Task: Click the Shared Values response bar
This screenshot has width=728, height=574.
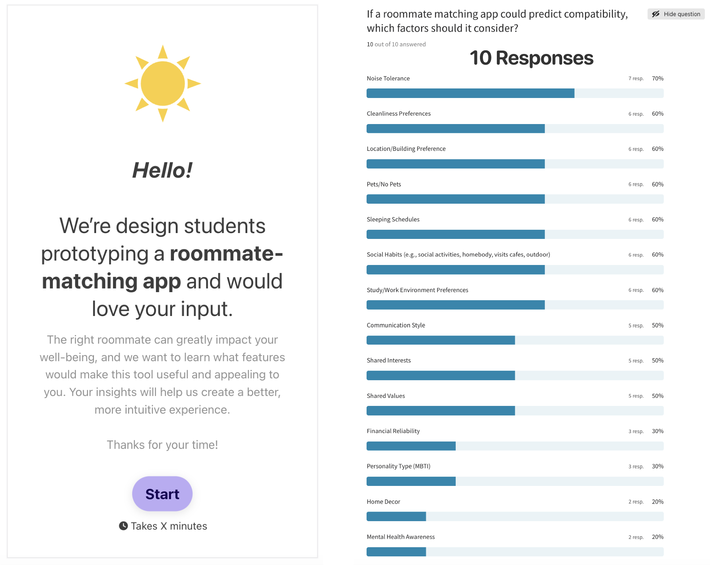Action: (515, 411)
